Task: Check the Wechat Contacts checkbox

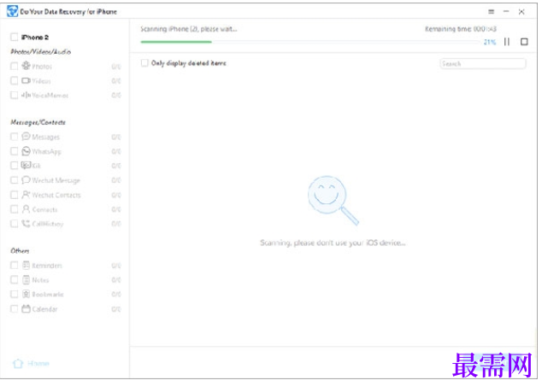Action: click(14, 195)
